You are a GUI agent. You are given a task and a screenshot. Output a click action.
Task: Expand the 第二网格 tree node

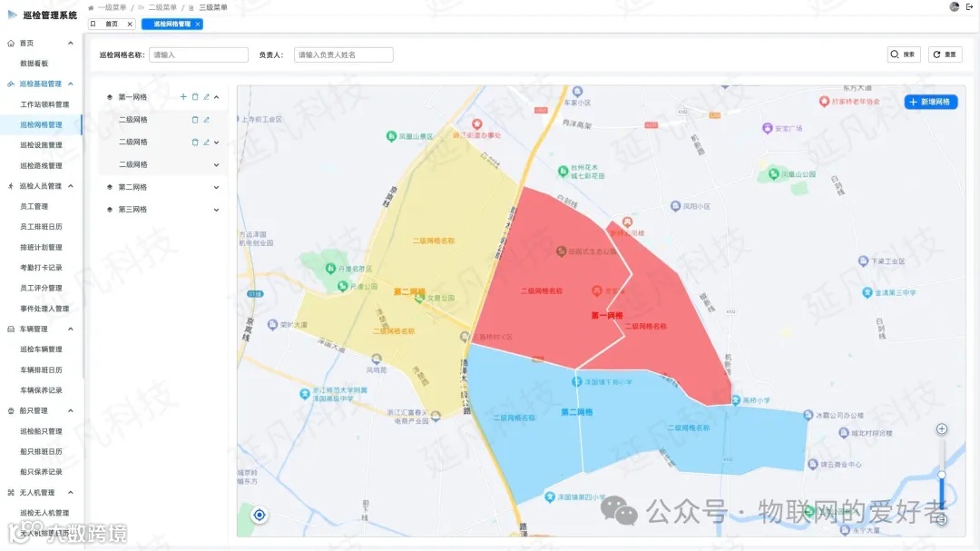tap(216, 187)
